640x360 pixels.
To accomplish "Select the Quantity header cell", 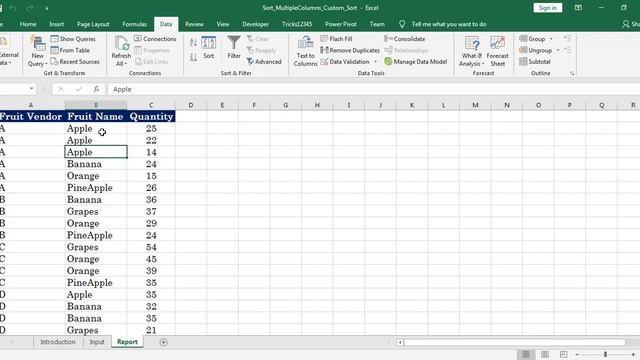I will click(x=151, y=116).
